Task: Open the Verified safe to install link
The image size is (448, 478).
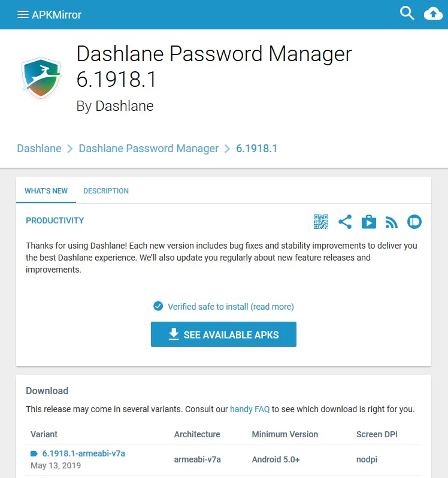Action: 231,306
